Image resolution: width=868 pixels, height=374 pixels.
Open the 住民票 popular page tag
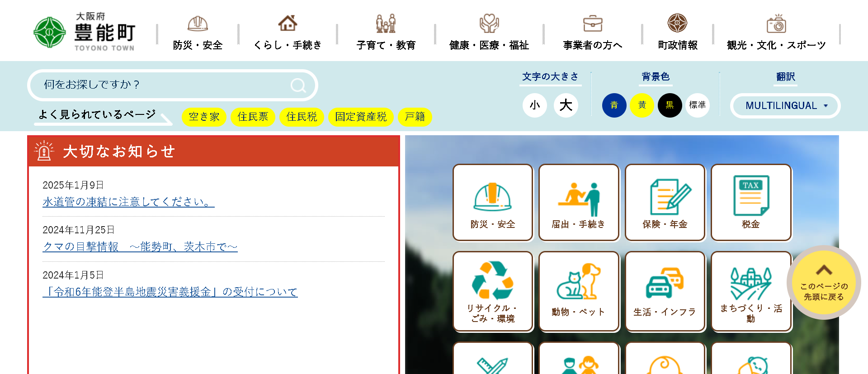[253, 117]
